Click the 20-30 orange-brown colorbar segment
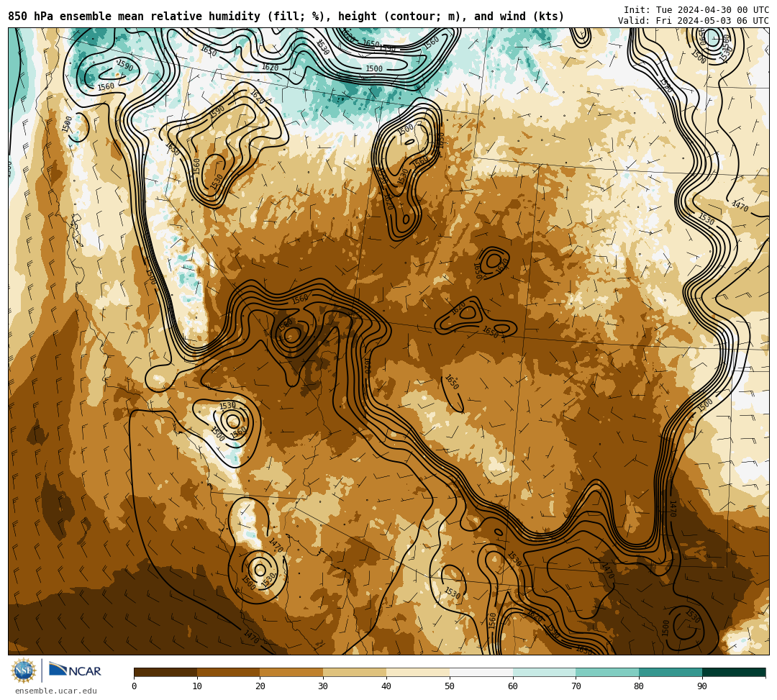Image resolution: width=777 pixels, height=700 pixels. [x=292, y=672]
